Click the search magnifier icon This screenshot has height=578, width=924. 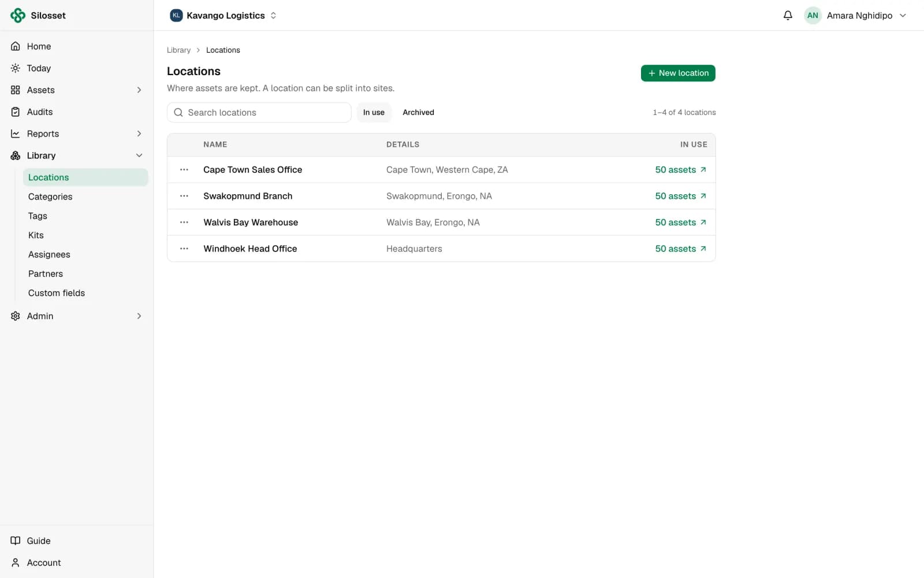pos(178,113)
